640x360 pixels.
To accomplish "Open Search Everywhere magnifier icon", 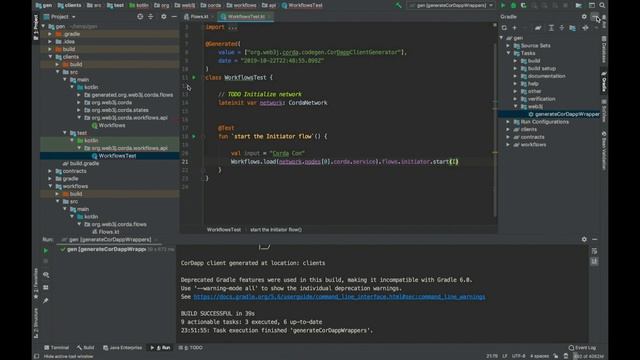I will pos(602,5).
